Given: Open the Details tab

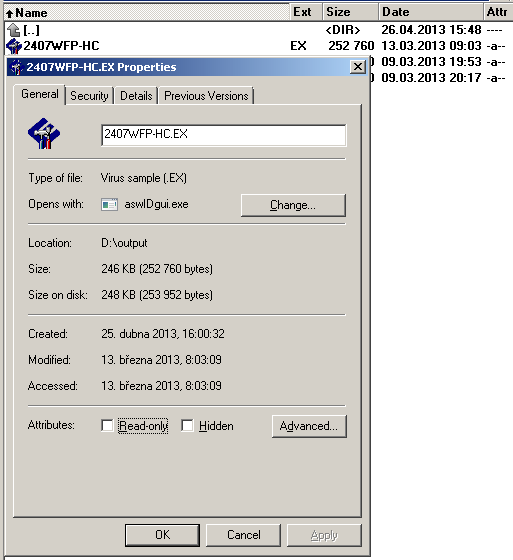Looking at the screenshot, I should [136, 96].
